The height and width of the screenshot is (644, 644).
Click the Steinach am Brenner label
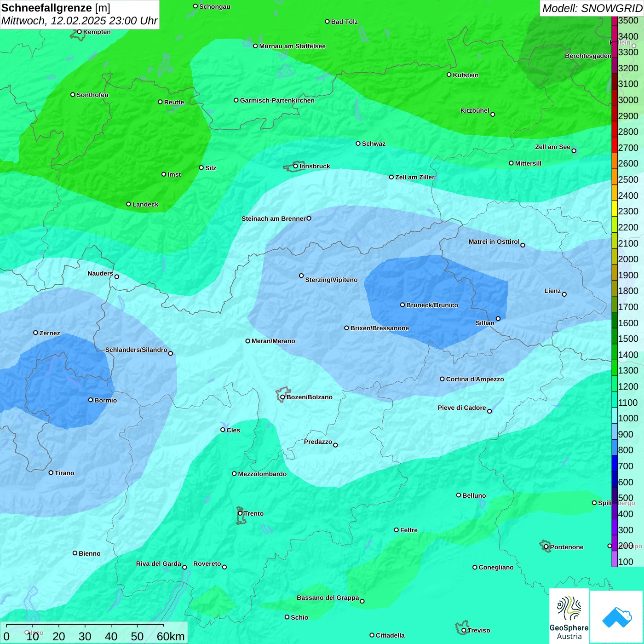click(x=274, y=218)
